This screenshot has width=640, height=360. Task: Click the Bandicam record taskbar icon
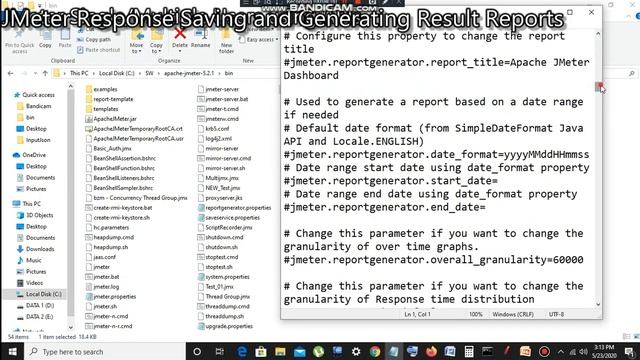pyautogui.click(x=544, y=351)
